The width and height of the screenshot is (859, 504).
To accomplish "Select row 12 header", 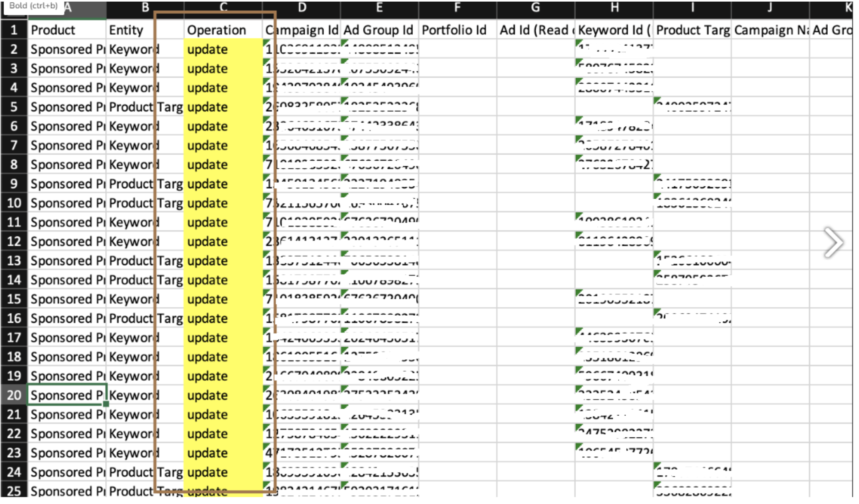I will click(14, 242).
